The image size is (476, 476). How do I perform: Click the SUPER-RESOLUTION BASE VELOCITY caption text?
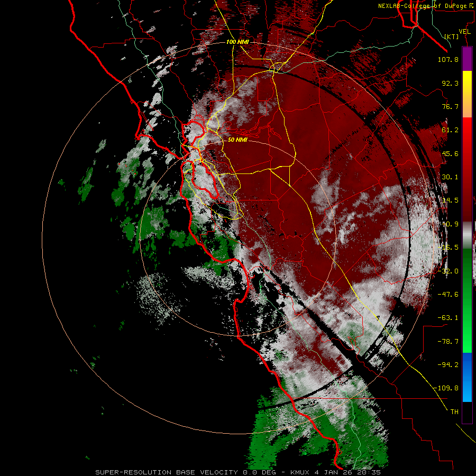pyautogui.click(x=167, y=472)
